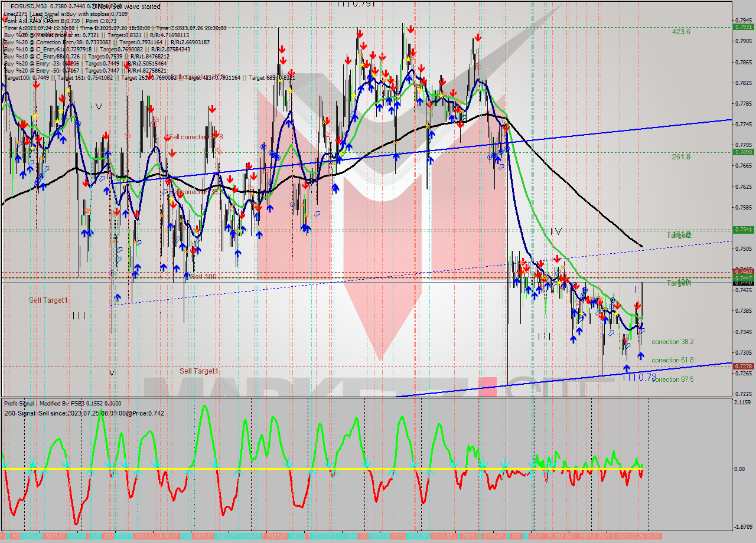Click the blue 'I I I 0.73' wave label
The width and height of the screenshot is (756, 543).
pos(639,377)
